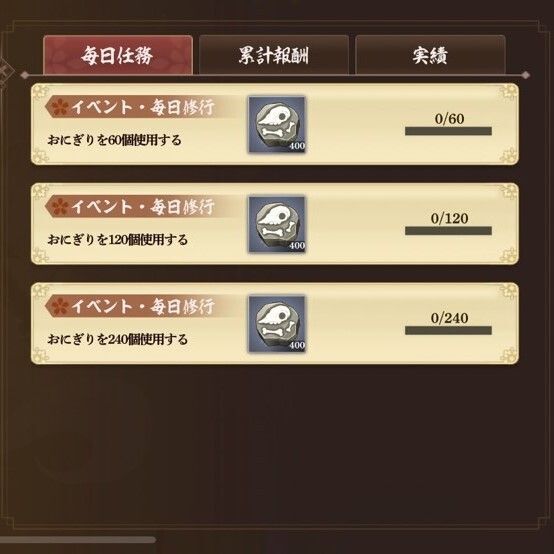
Task: Click the 0/120 progress counter
Action: pos(449,218)
